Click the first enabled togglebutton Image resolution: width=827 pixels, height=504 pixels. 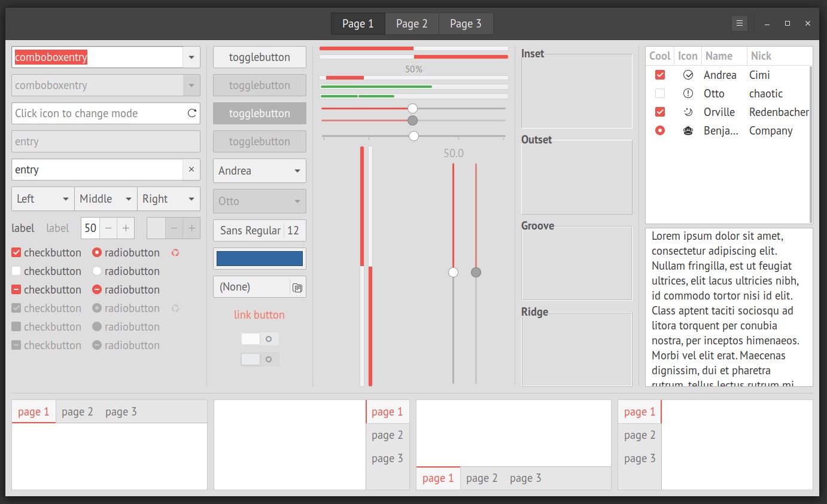pyautogui.click(x=260, y=57)
